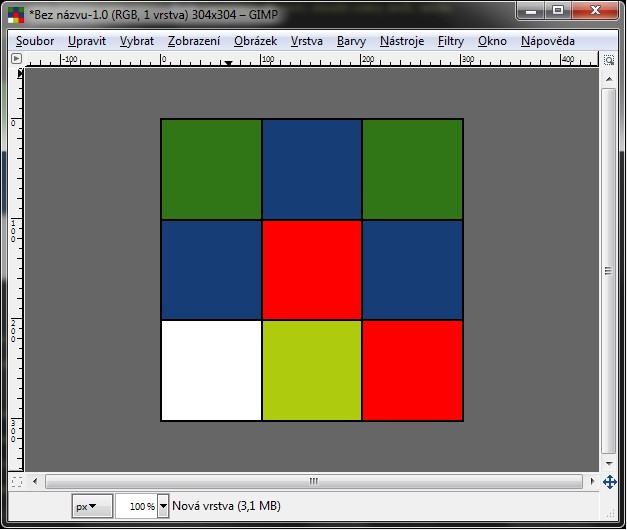Viewport: 627px width, 530px height.
Task: Toggle the Quick Mask button at bottom left
Action: coord(17,482)
